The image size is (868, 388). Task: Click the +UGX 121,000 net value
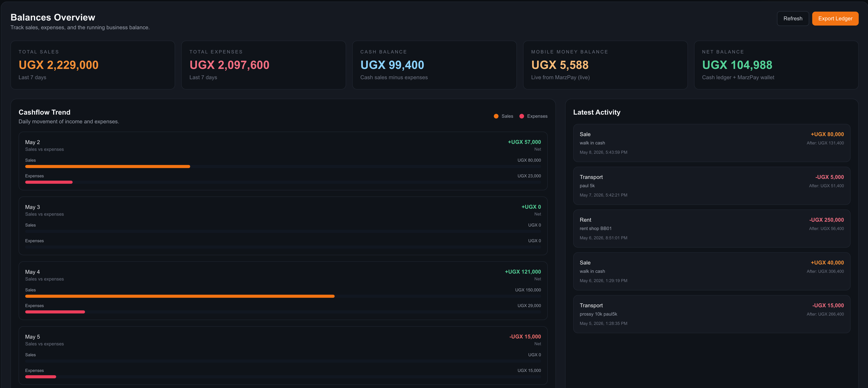click(x=523, y=272)
